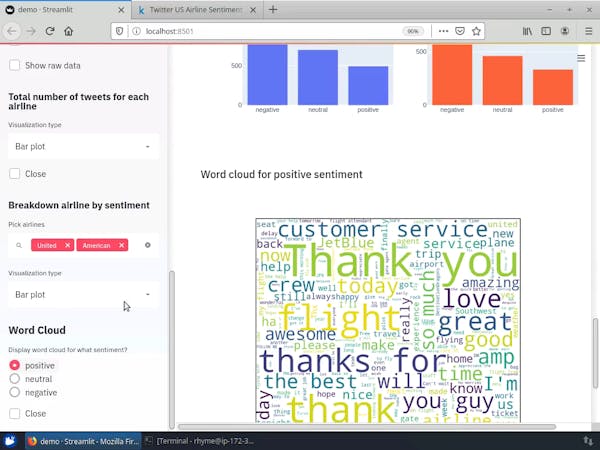View site information icon
This screenshot has width=600, height=450.
click(x=136, y=31)
